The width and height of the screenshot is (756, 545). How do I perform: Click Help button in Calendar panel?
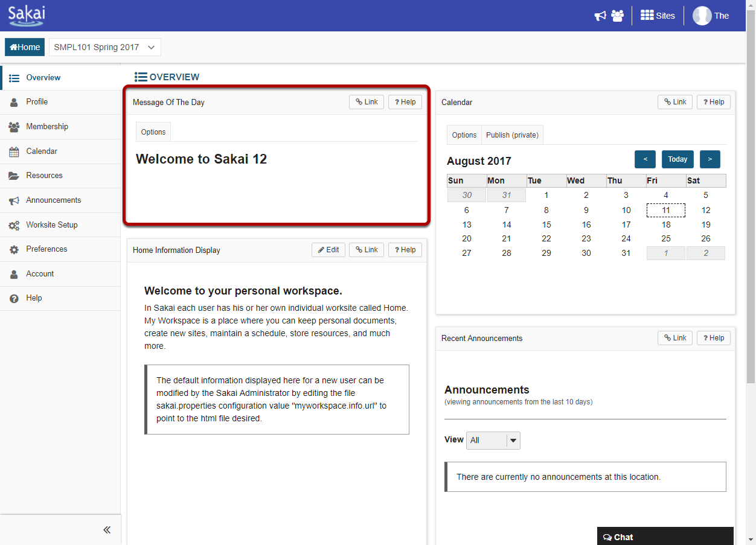point(714,102)
